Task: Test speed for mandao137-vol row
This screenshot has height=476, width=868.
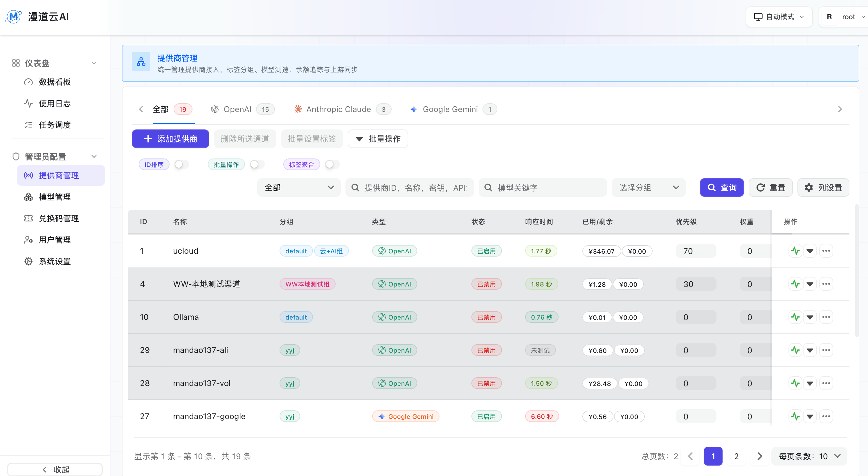Action: coord(795,383)
